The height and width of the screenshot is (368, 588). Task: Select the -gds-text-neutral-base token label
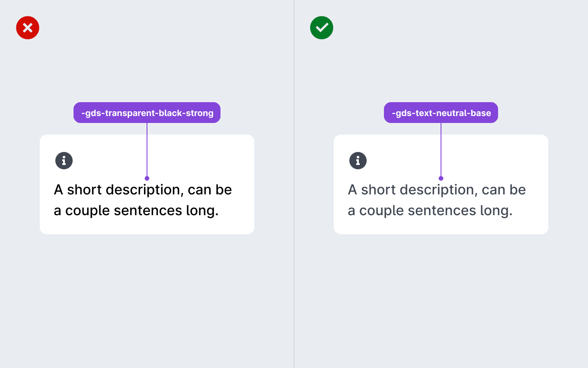click(441, 113)
